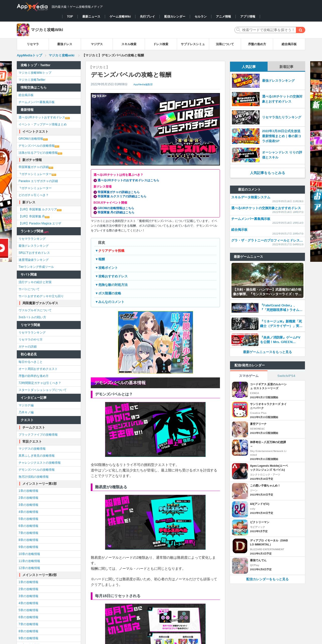Screen dimensions: 322x644
Task: Click the Demons Babel quest hero image
Action: click(x=155, y=129)
